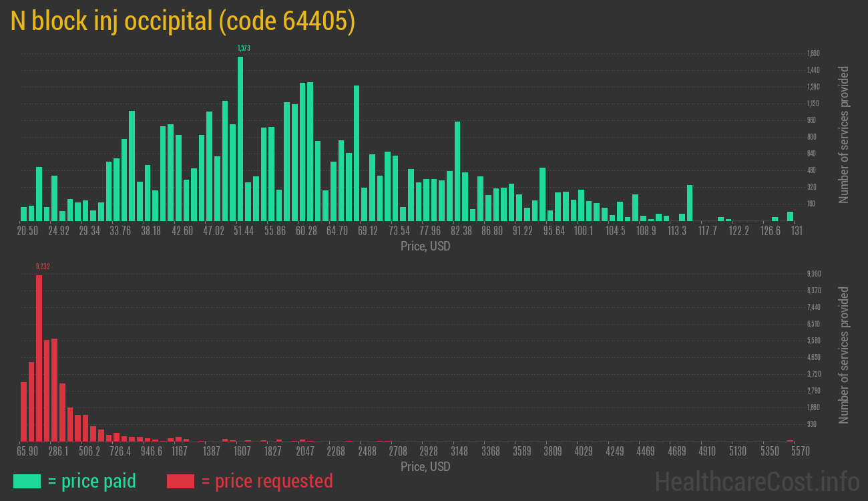
Task: Click 'Price, USD' axis title under red chart
Action: [x=425, y=466]
